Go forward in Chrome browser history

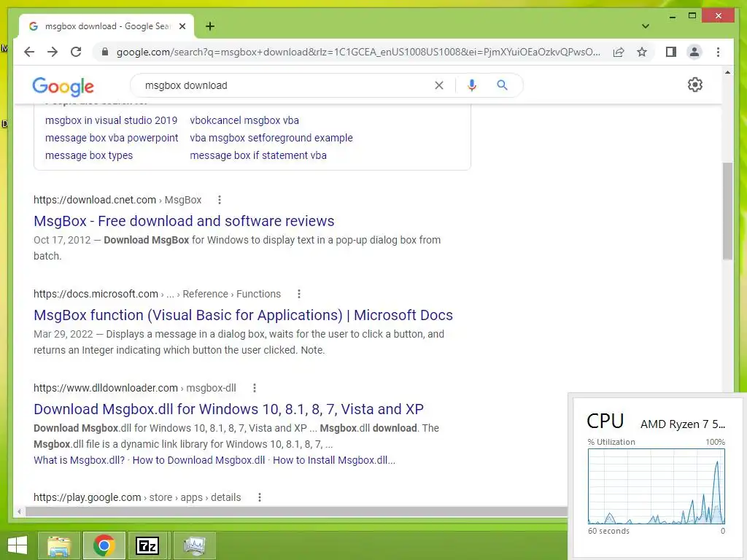tap(53, 52)
